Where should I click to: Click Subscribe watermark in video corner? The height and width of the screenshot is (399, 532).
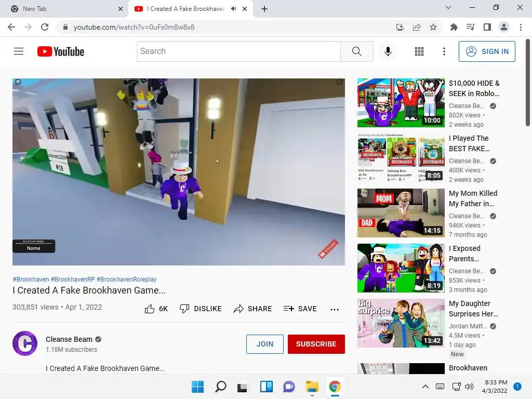[x=328, y=249]
